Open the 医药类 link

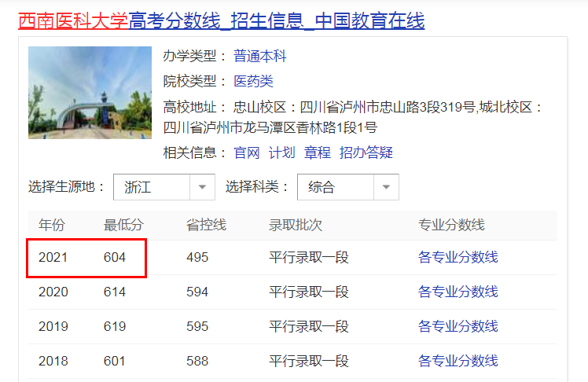(253, 81)
